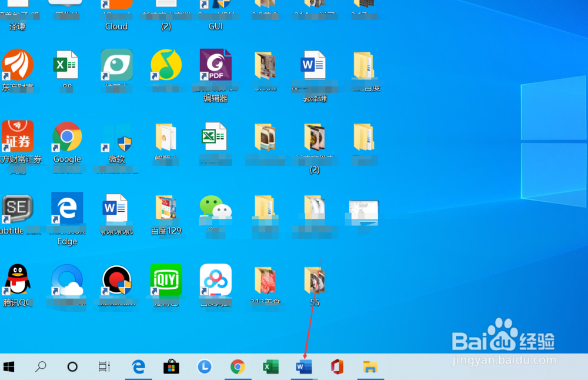Select the Bandicam recorder shortcut
Image resolution: width=588 pixels, height=380 pixels.
[116, 280]
